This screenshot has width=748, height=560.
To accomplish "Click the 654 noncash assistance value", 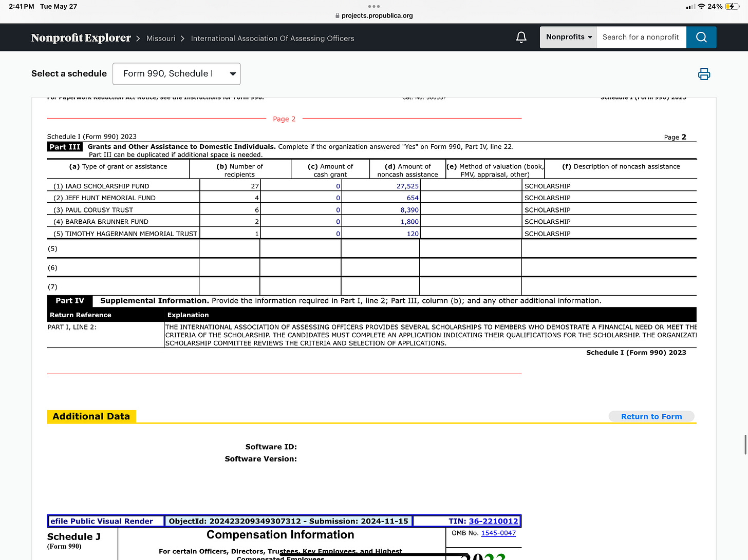I will [x=413, y=198].
